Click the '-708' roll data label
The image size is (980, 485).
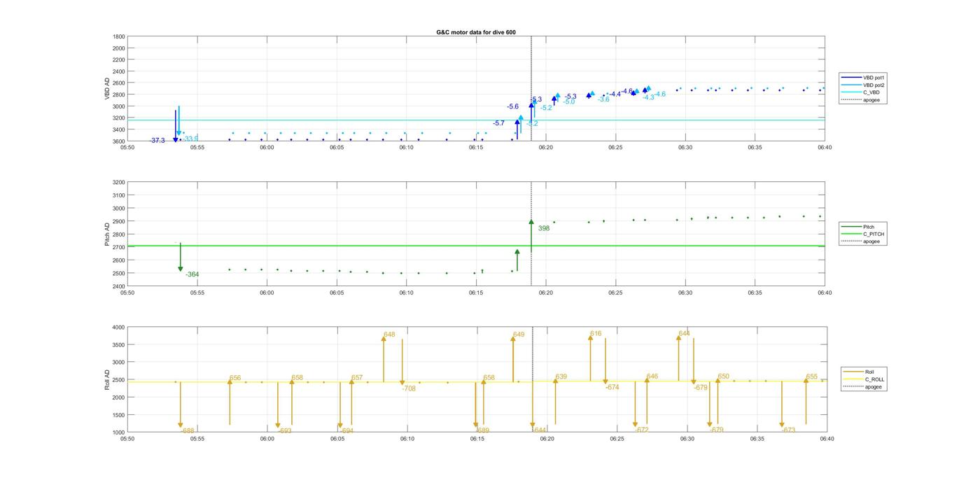point(409,388)
